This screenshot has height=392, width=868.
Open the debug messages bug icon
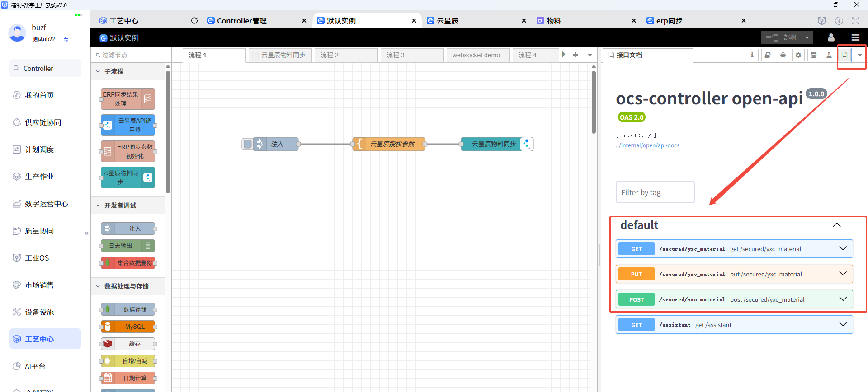click(783, 55)
